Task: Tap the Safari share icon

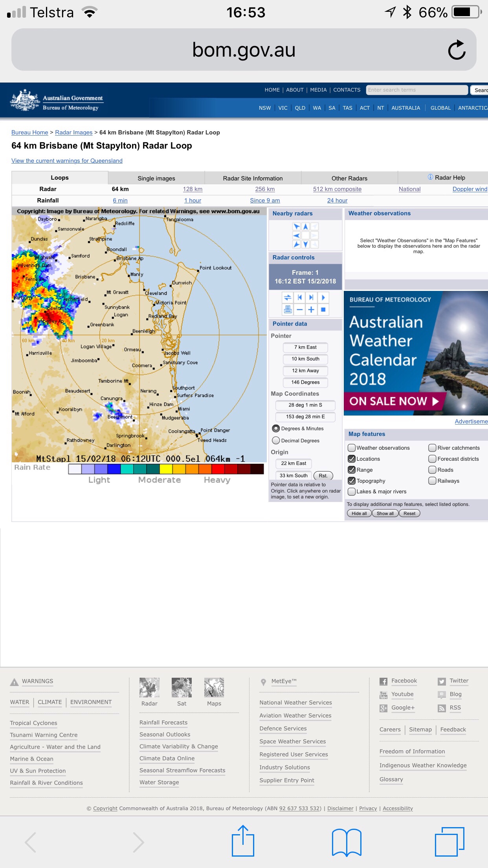Action: pos(243,841)
